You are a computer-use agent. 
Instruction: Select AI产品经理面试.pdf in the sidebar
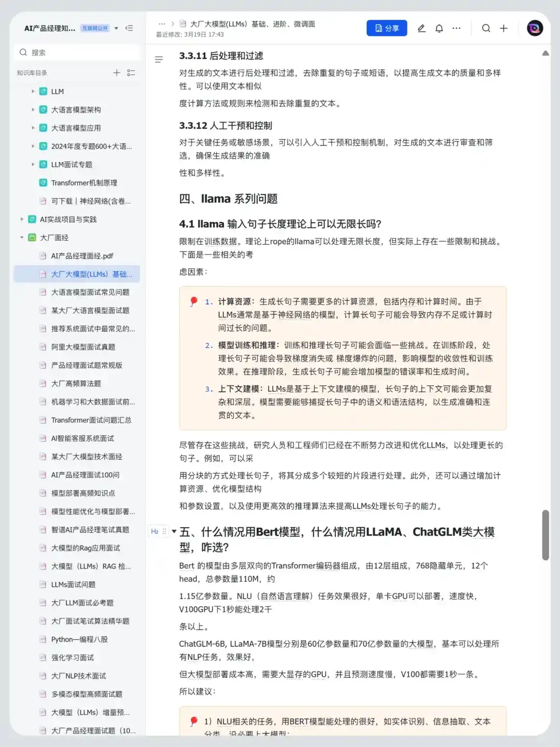click(x=76, y=256)
